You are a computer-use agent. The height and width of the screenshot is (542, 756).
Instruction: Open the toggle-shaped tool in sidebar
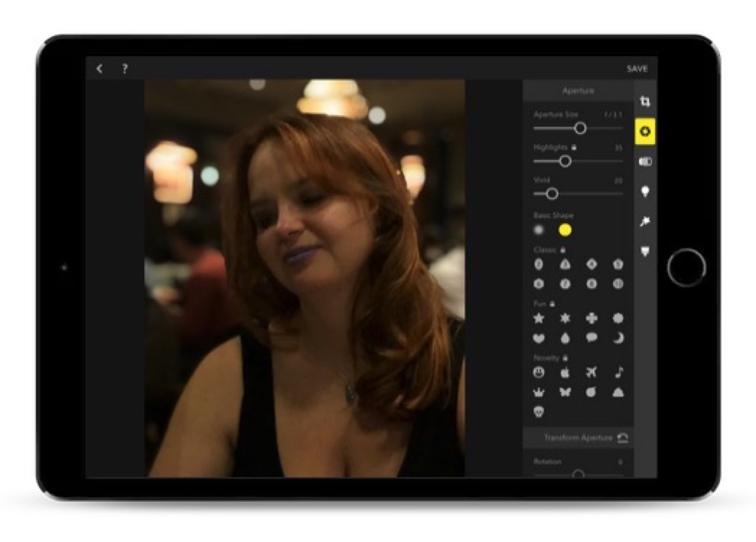coord(645,162)
